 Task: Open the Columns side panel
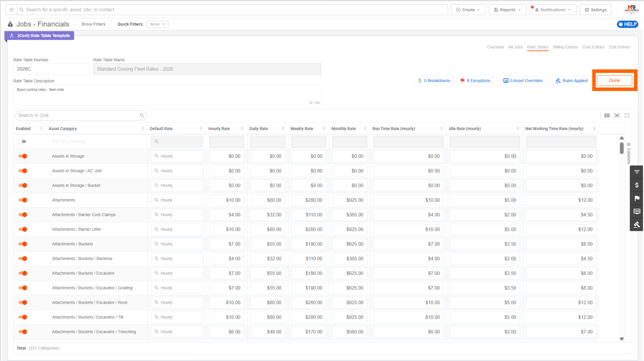click(628, 153)
